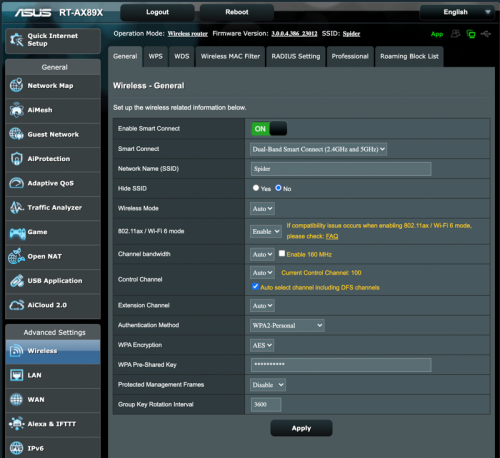Viewport: 500px width, 458px height.
Task: Switch to the Professional tab
Action: point(350,57)
